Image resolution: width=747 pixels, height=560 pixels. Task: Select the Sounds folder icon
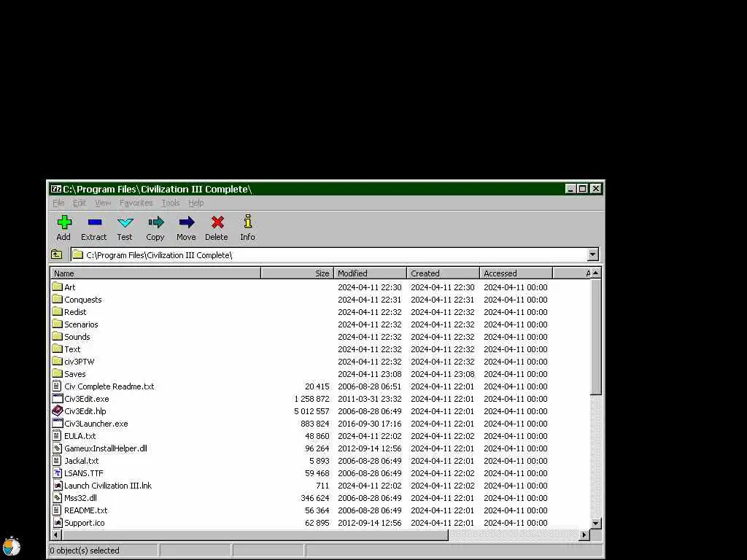pyautogui.click(x=57, y=336)
